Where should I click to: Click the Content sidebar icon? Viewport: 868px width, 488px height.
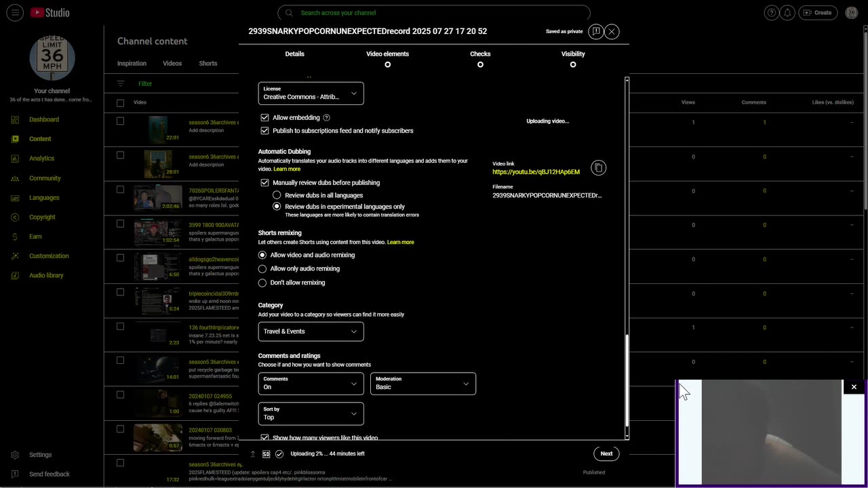(x=15, y=139)
